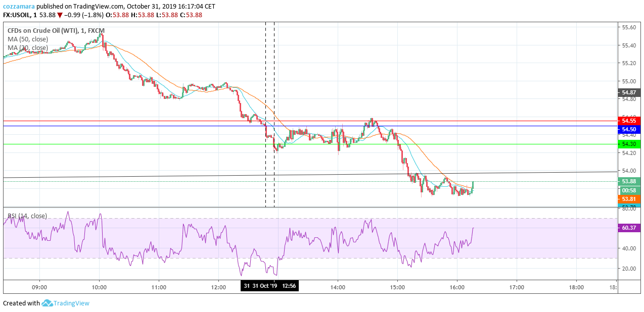Click the 54.00 price scale label
The image size is (644, 312).
629,171
